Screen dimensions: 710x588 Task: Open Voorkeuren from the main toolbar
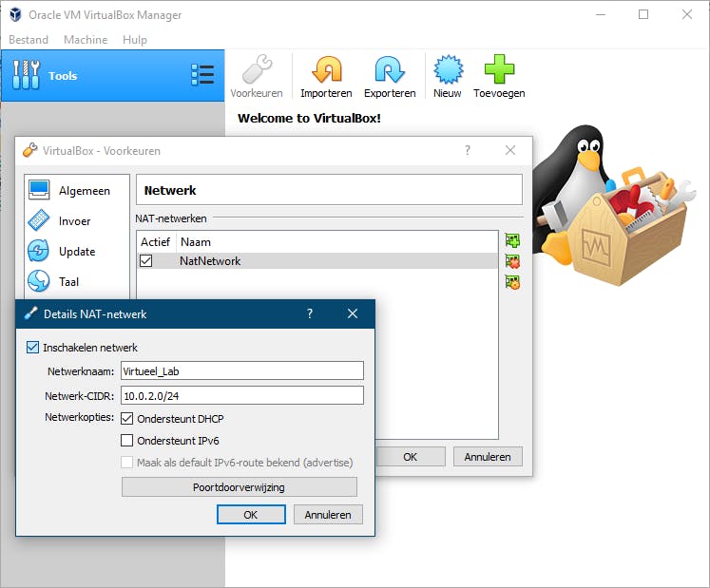coord(257,76)
